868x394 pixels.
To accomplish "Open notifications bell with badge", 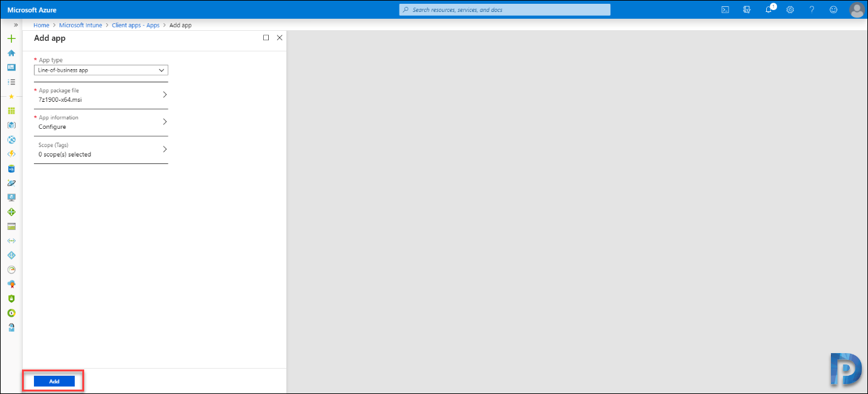I will coord(769,9).
